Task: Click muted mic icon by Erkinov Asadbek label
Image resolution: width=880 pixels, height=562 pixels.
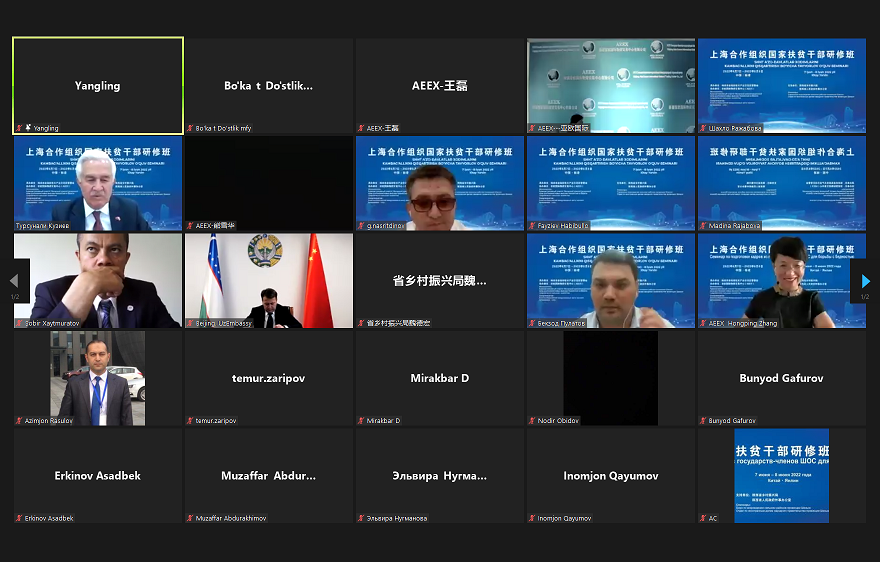Action: [x=19, y=518]
